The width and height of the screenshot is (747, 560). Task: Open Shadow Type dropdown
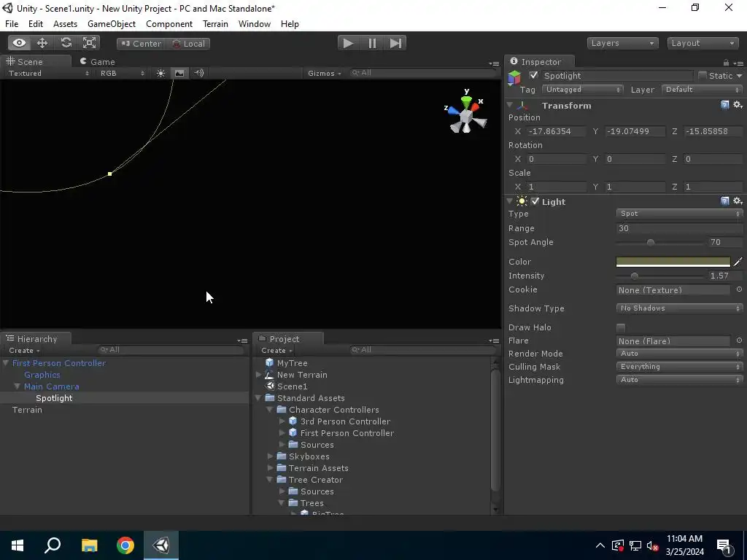pyautogui.click(x=679, y=308)
